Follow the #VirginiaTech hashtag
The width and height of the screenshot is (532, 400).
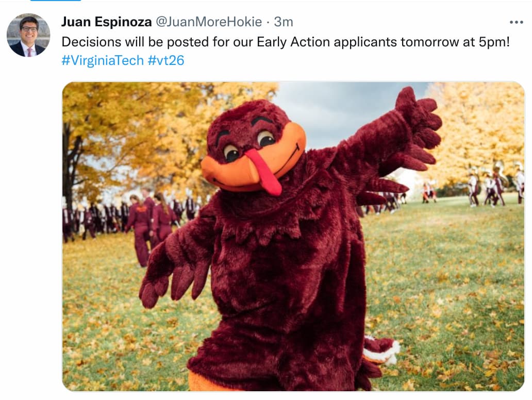click(103, 60)
